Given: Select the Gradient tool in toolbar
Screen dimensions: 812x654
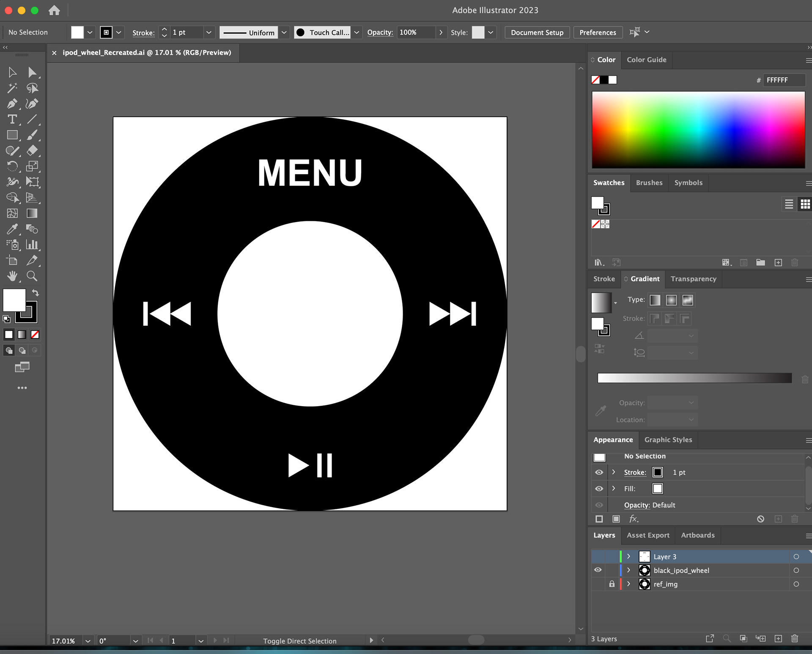Looking at the screenshot, I should pos(32,213).
